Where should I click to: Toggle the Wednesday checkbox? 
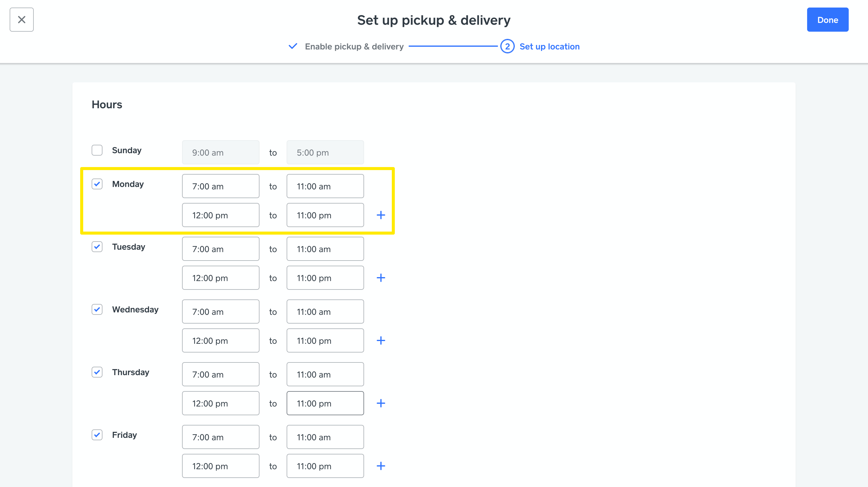pos(97,309)
